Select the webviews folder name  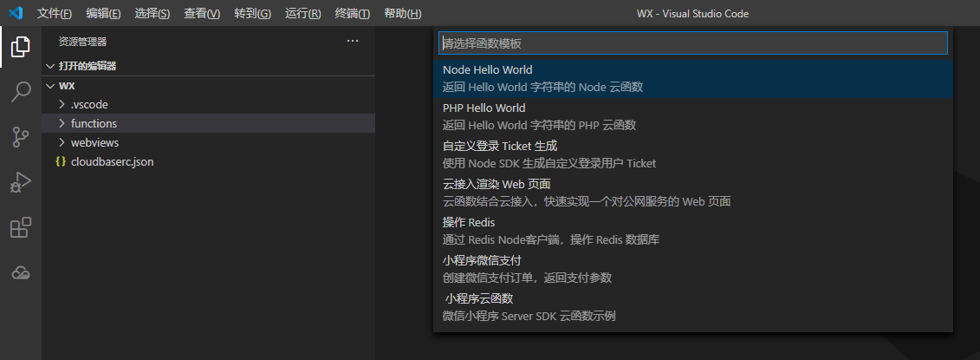pyautogui.click(x=95, y=143)
